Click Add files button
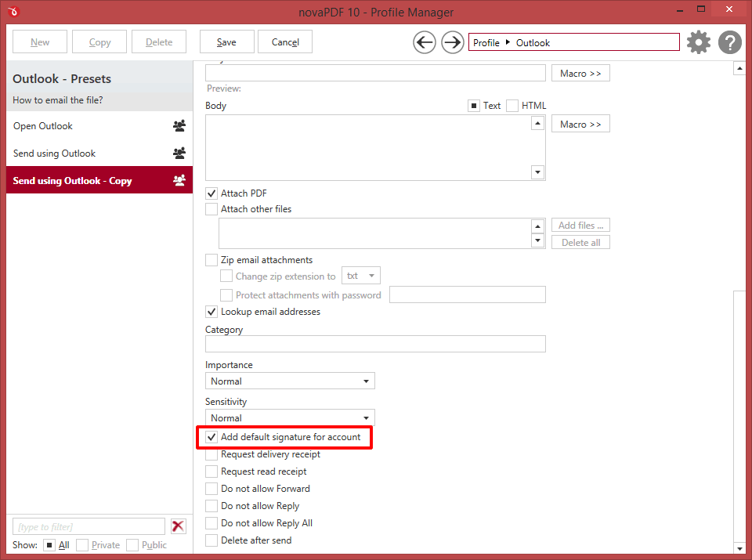 pos(580,226)
